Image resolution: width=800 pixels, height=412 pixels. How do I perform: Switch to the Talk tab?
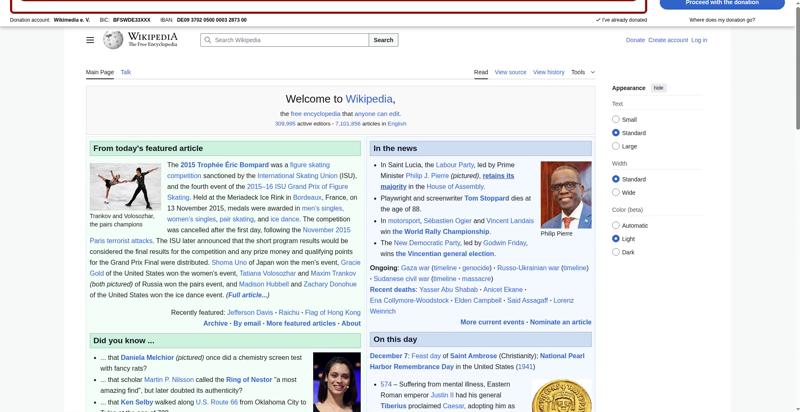point(126,72)
